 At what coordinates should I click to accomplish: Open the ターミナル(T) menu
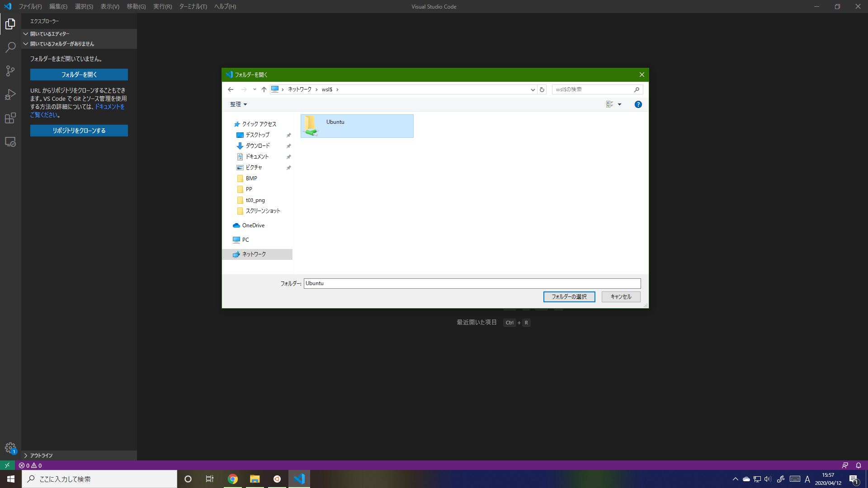[193, 6]
